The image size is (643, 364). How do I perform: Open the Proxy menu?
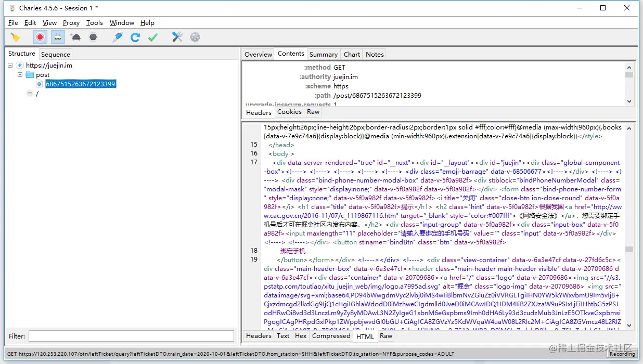click(71, 23)
